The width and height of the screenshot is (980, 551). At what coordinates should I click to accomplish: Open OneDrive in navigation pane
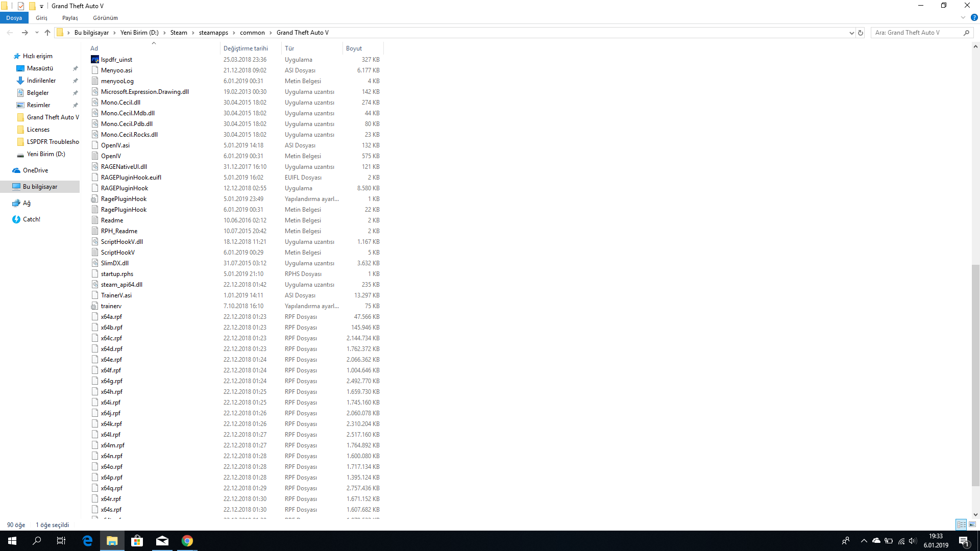click(x=35, y=170)
